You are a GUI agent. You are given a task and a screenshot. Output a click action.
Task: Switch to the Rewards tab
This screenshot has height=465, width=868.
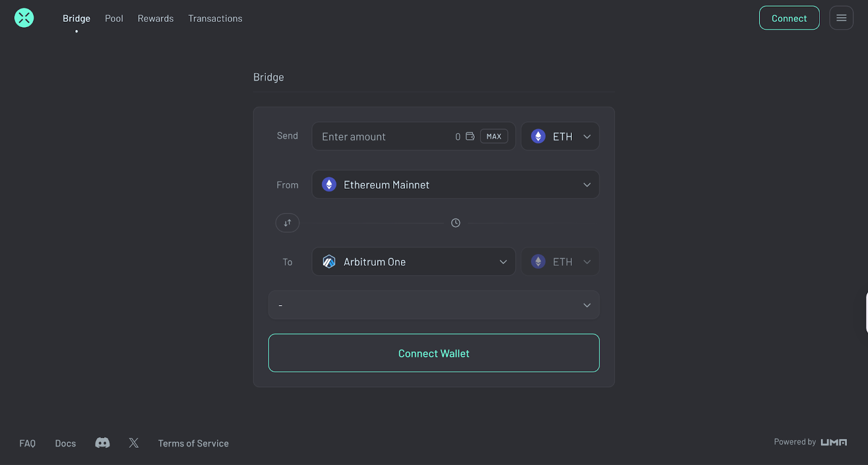tap(156, 18)
